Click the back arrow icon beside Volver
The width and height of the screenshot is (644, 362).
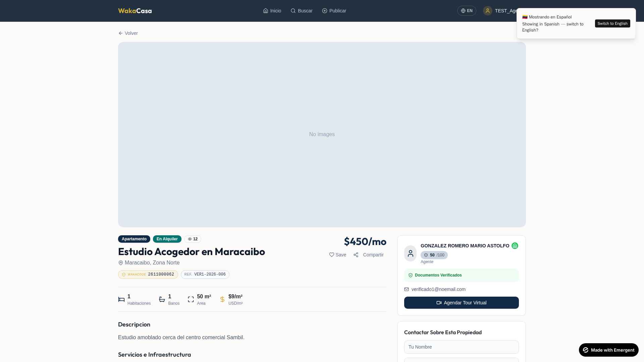click(x=121, y=33)
